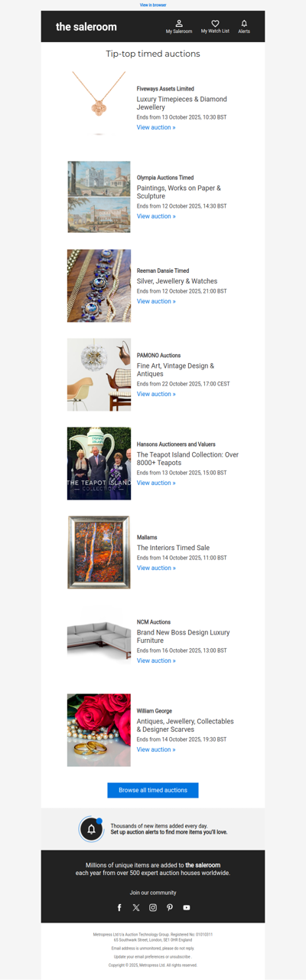Click the grey sofa NCM Auctions image

[x=99, y=641]
